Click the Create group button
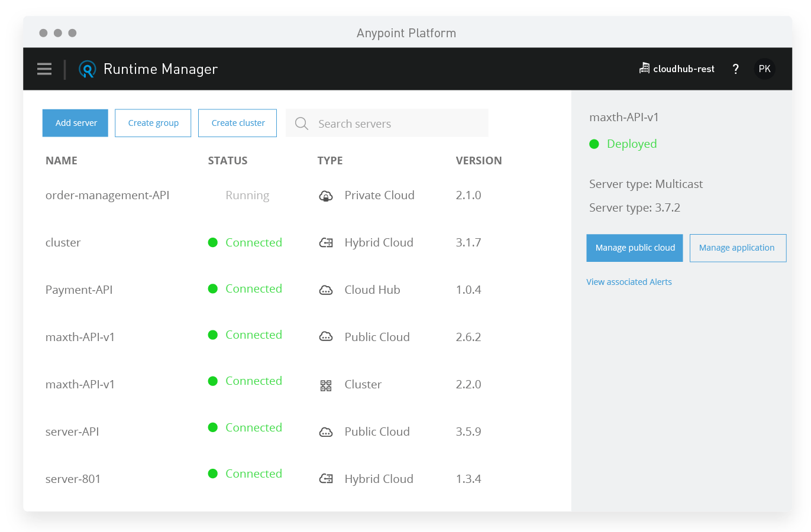The image size is (811, 532). 153,123
